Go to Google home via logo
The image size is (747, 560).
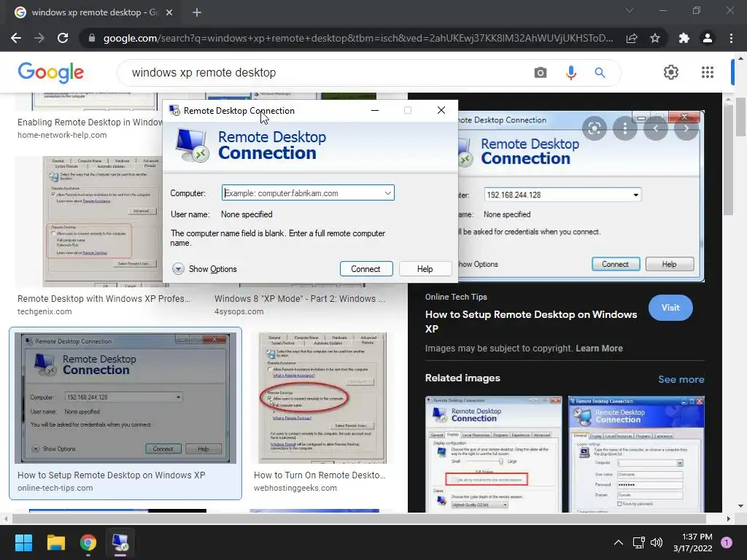pyautogui.click(x=51, y=72)
